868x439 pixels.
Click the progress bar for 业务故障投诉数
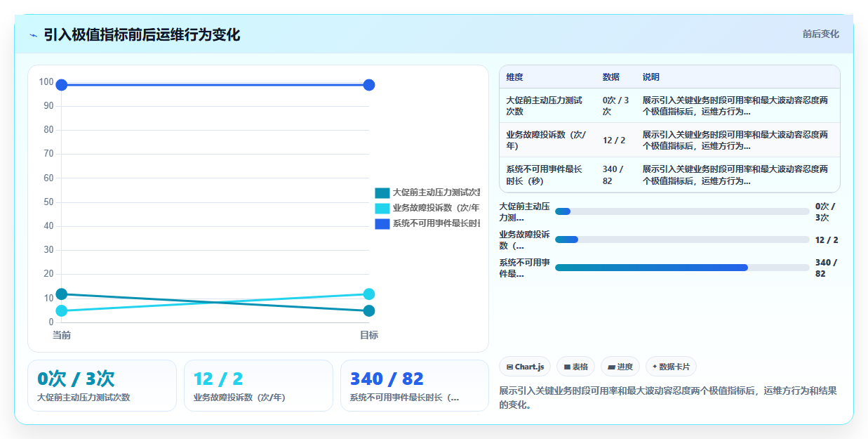(682, 240)
